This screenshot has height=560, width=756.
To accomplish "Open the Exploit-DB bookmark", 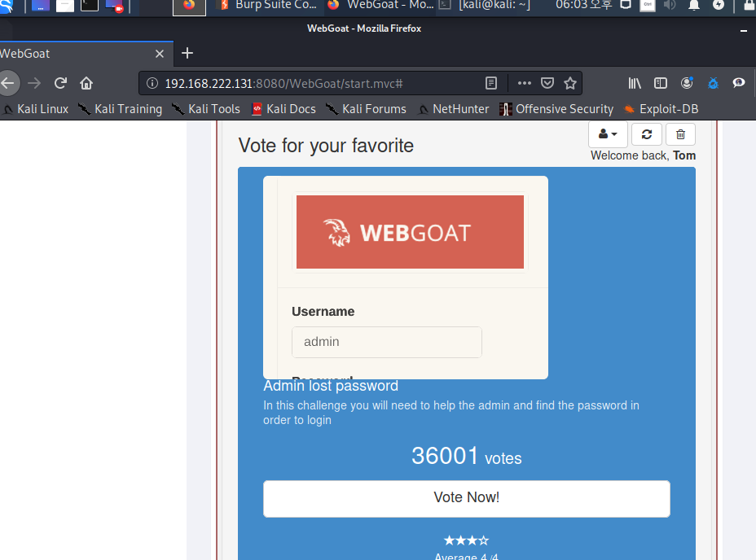I will coord(661,109).
